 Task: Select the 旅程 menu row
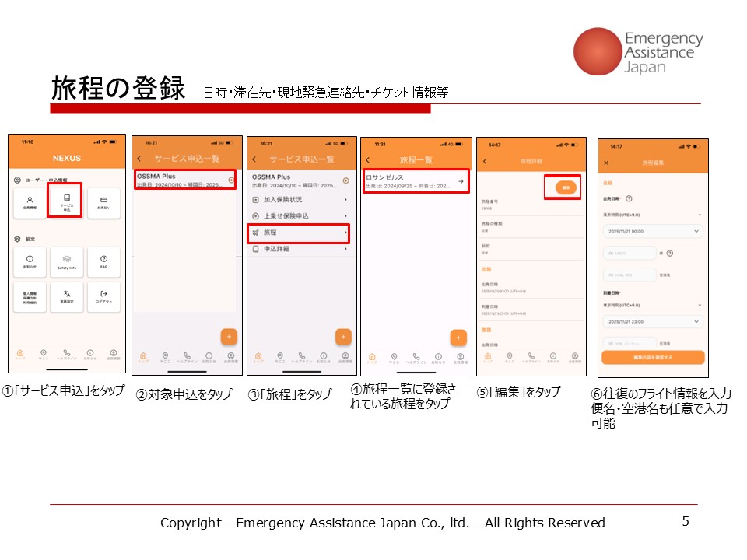point(299,233)
